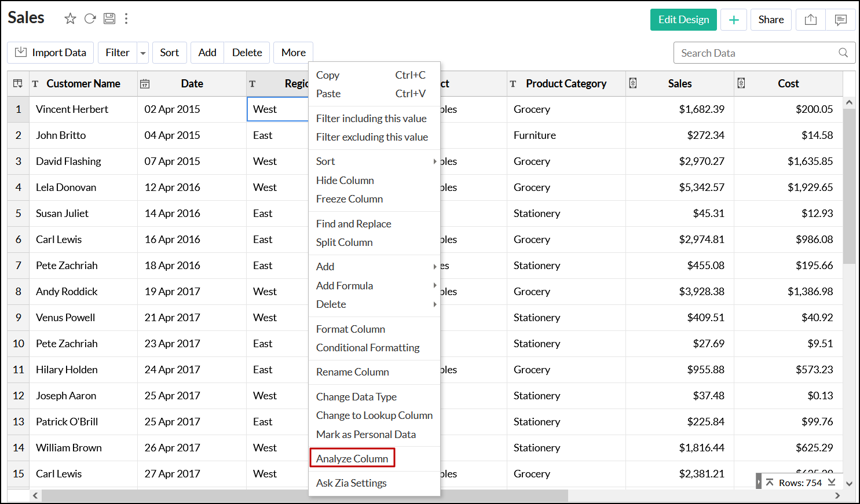
Task: Expand the Filter dropdown arrow
Action: tap(143, 53)
